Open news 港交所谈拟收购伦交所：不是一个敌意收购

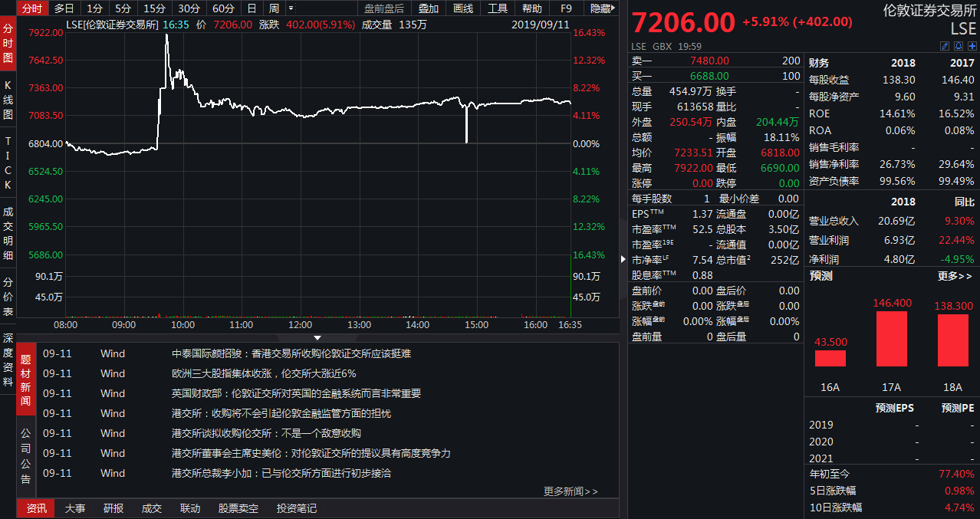(266, 433)
